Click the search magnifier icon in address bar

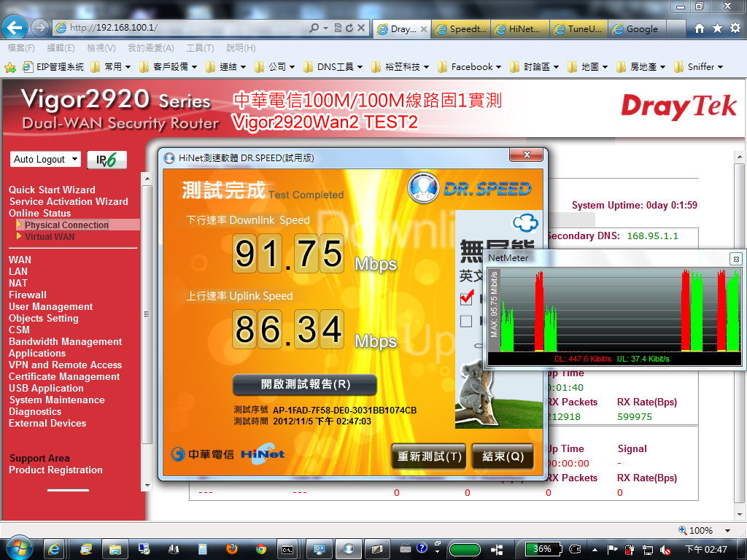pos(314,28)
